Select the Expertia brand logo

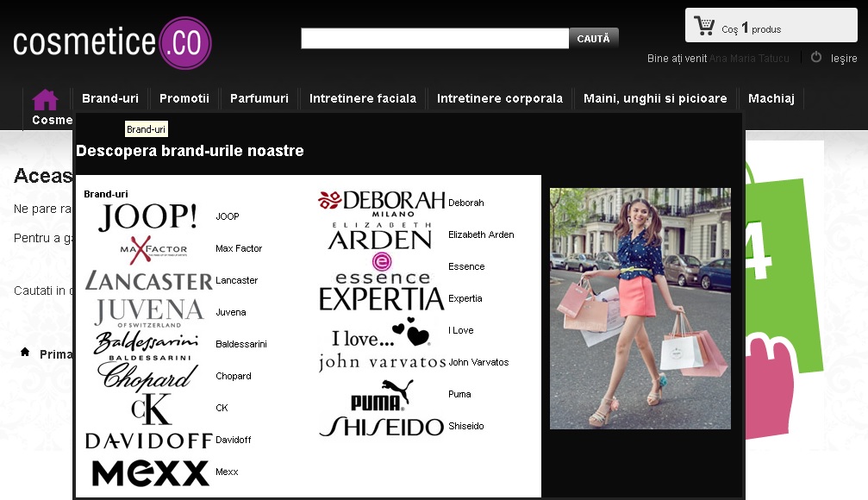(x=382, y=299)
